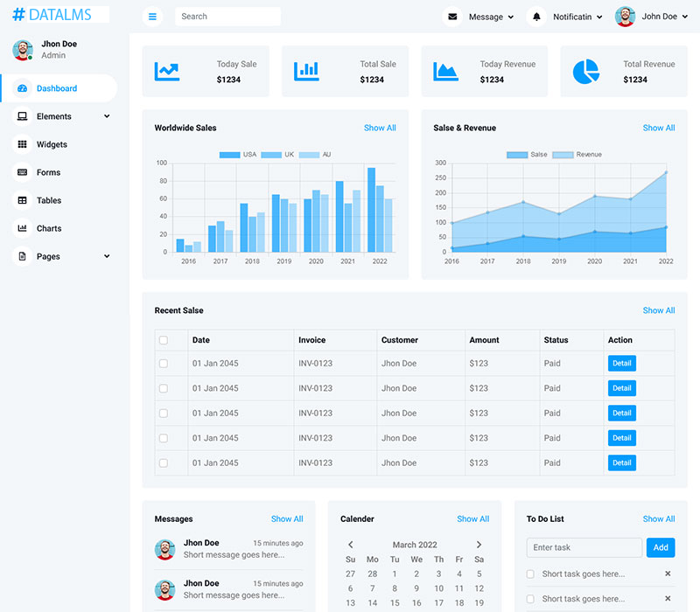700x612 pixels.
Task: Go to Charts in sidebar
Action: coord(49,228)
